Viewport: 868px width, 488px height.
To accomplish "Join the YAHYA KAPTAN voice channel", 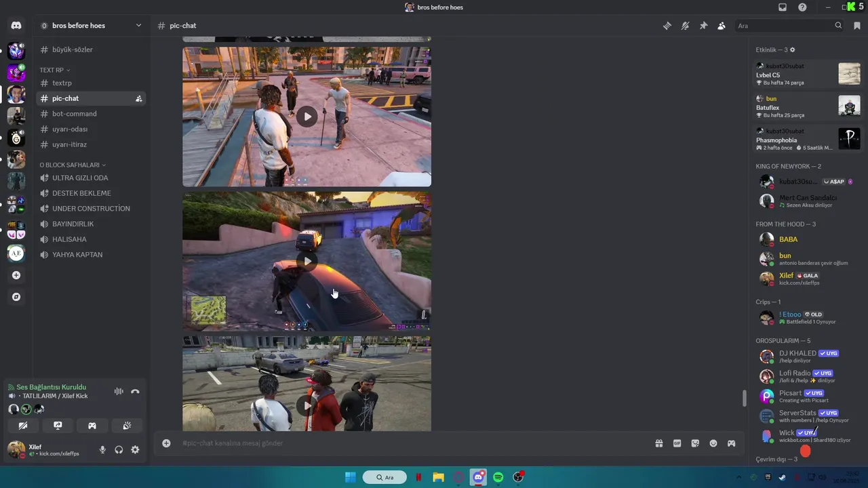I will [91, 255].
